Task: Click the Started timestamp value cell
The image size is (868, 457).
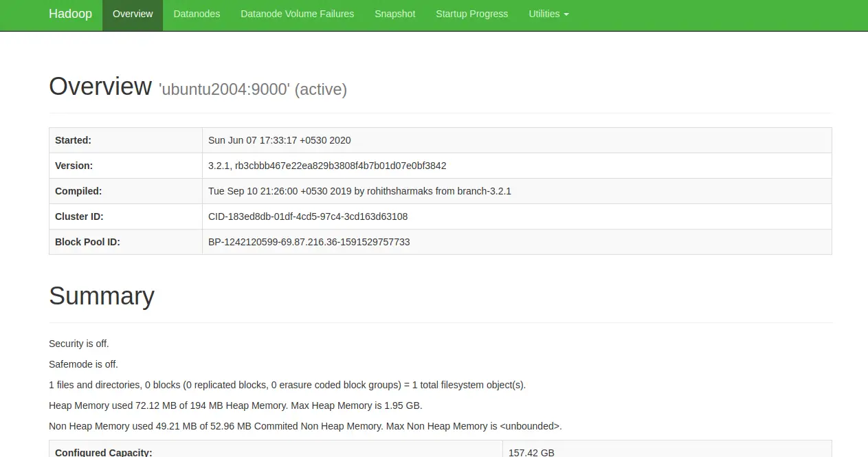Action: [517, 140]
